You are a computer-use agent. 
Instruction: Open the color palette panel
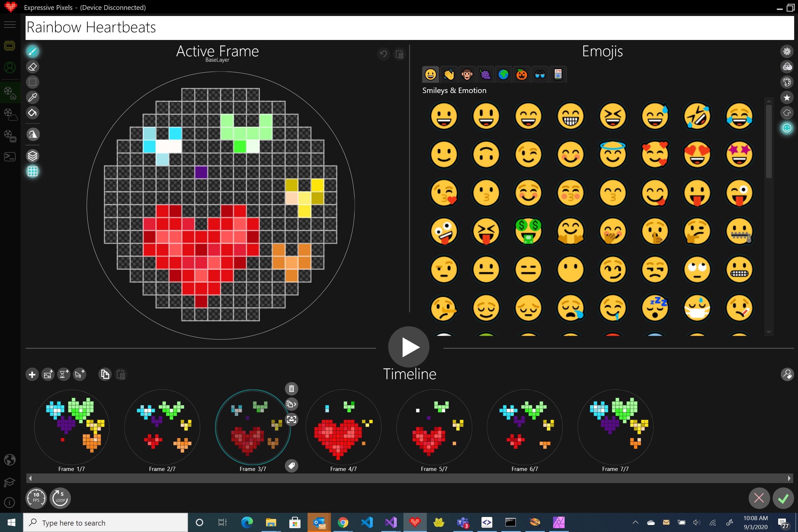[x=787, y=82]
